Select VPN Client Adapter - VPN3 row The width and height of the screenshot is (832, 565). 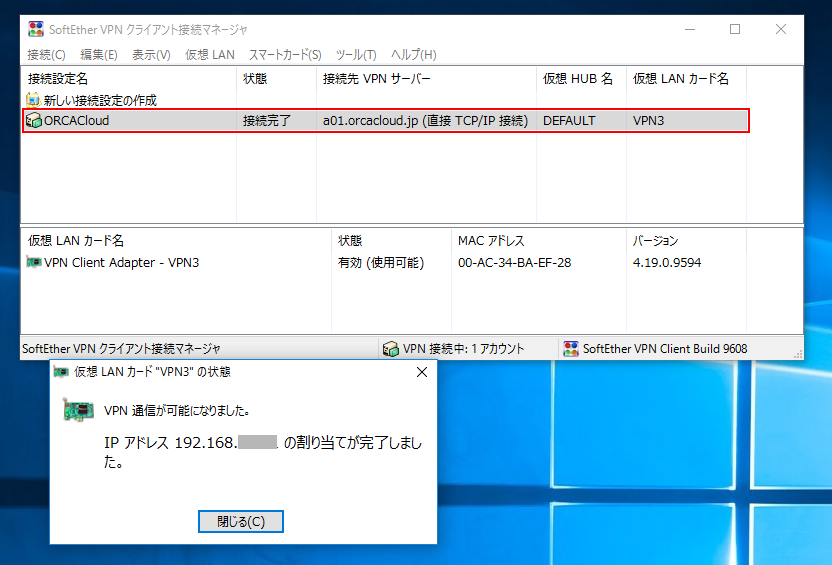click(122, 263)
